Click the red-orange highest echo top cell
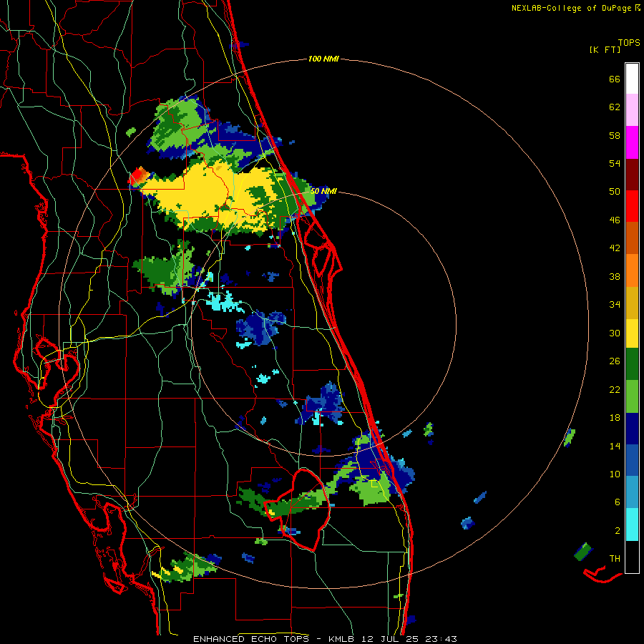Screen dimensions: 644x644 (x=138, y=176)
